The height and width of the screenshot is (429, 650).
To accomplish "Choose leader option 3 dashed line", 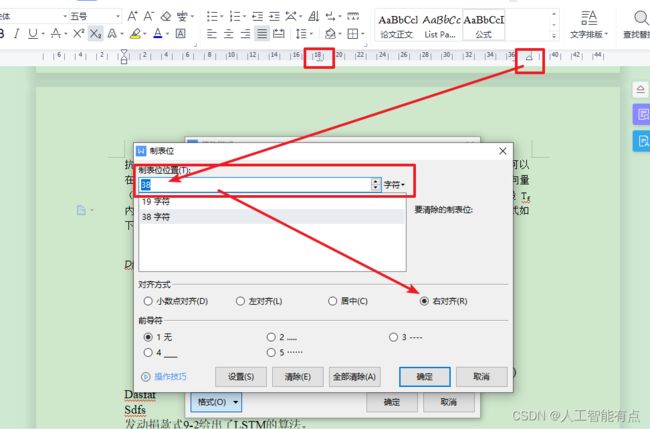I will tap(393, 337).
